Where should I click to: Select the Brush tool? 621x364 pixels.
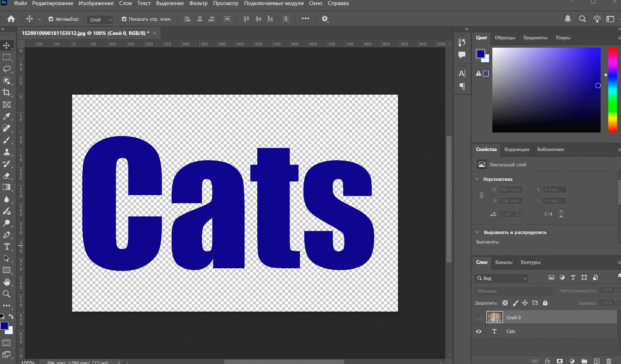tap(7, 140)
